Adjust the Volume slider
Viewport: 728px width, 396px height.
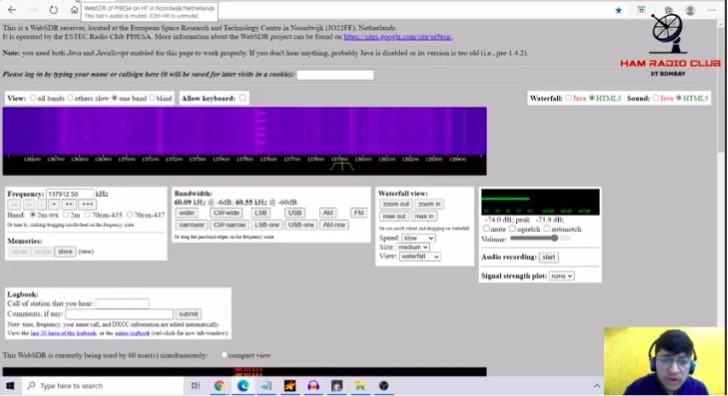pyautogui.click(x=540, y=238)
